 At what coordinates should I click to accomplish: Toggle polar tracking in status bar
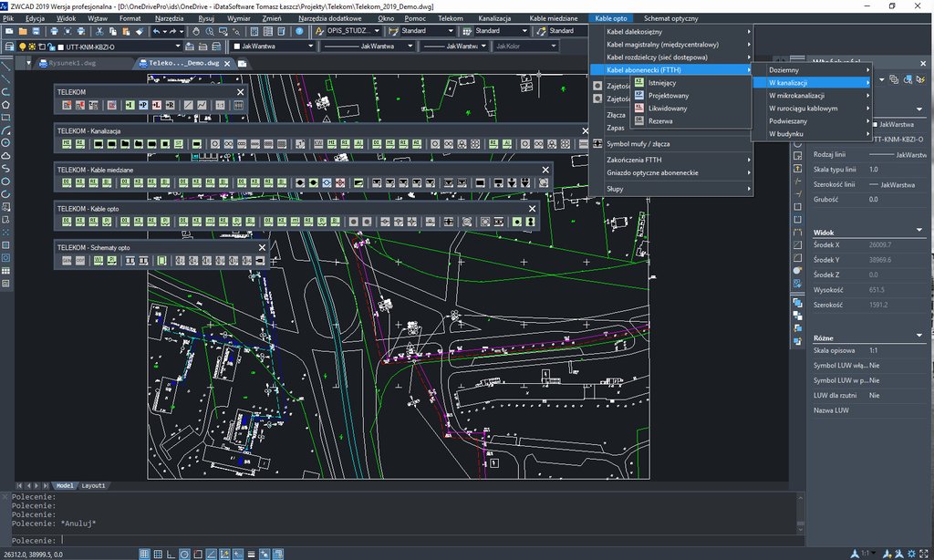click(x=185, y=554)
